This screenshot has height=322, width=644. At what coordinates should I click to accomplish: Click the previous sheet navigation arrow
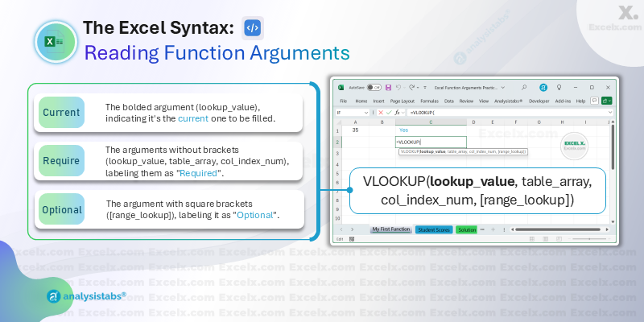pos(341,229)
